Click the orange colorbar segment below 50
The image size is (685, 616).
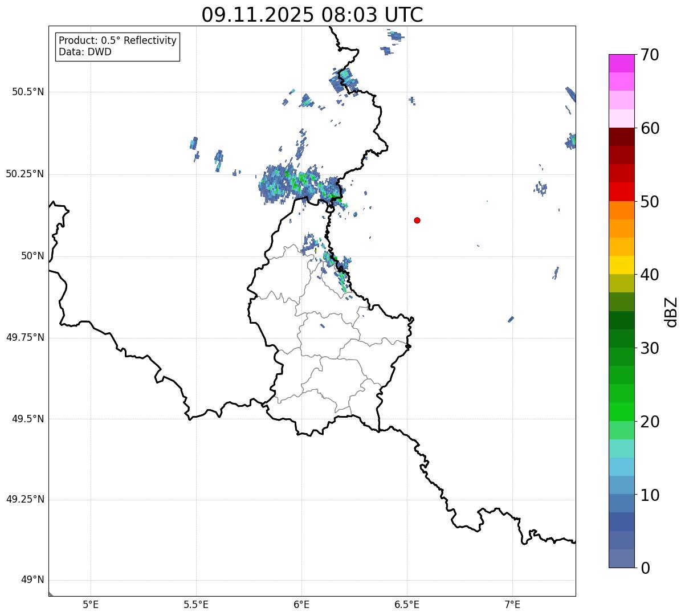(621, 210)
